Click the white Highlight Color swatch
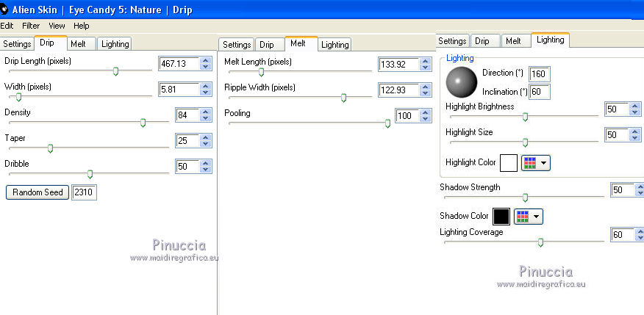644x315 pixels. pyautogui.click(x=509, y=163)
